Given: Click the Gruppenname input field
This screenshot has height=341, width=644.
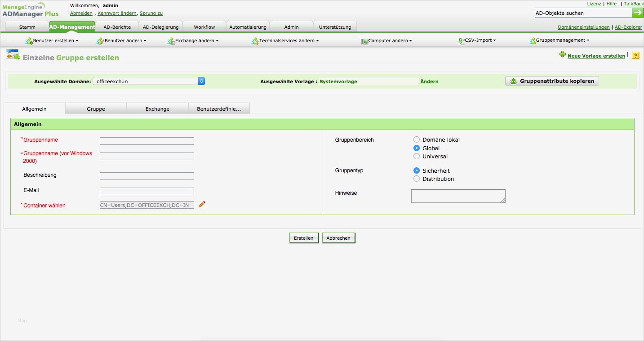Looking at the screenshot, I should (147, 141).
